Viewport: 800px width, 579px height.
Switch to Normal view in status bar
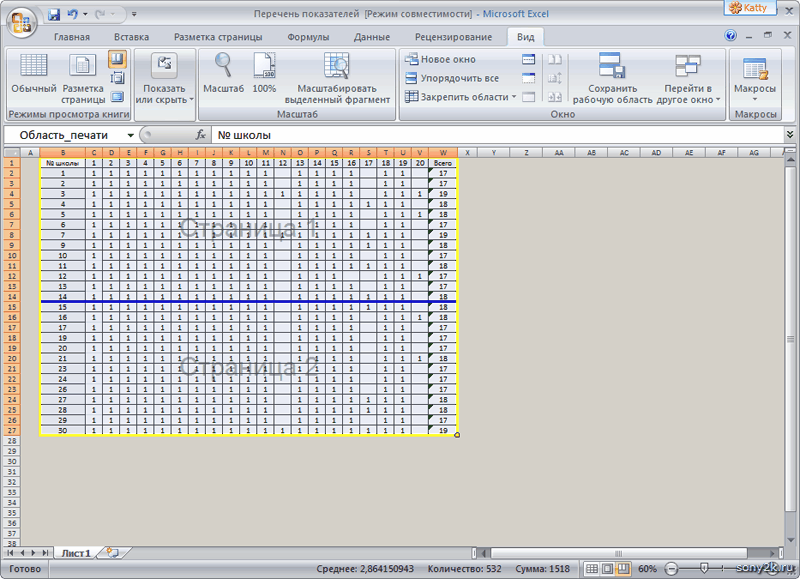click(591, 569)
